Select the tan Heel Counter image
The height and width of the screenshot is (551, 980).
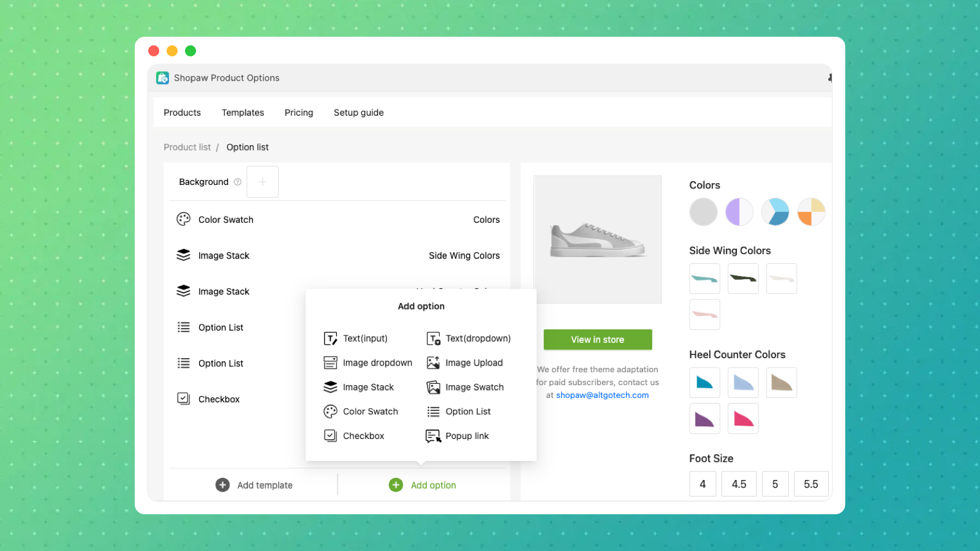782,383
